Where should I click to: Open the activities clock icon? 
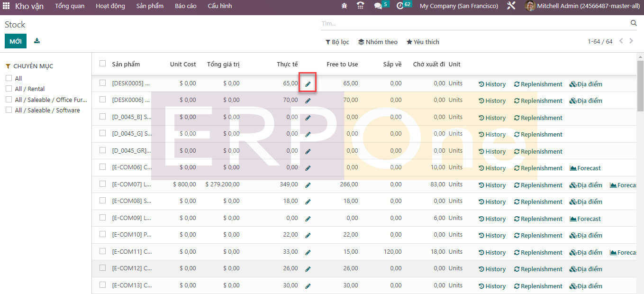click(x=400, y=6)
